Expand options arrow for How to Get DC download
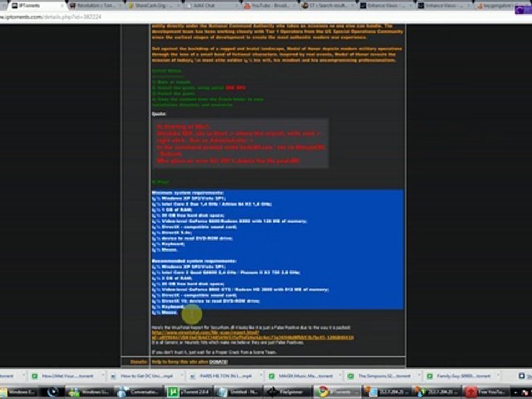This screenshot has width=532, height=399. coord(182,375)
